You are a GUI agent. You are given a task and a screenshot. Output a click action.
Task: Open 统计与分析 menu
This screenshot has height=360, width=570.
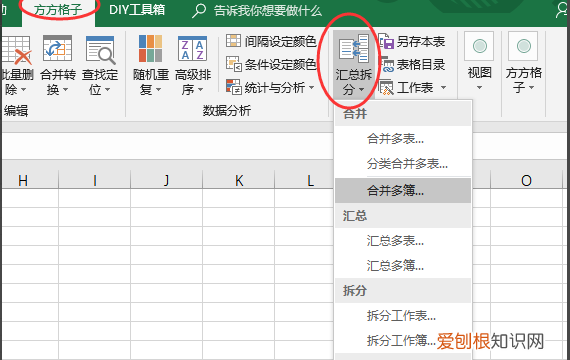pos(270,87)
